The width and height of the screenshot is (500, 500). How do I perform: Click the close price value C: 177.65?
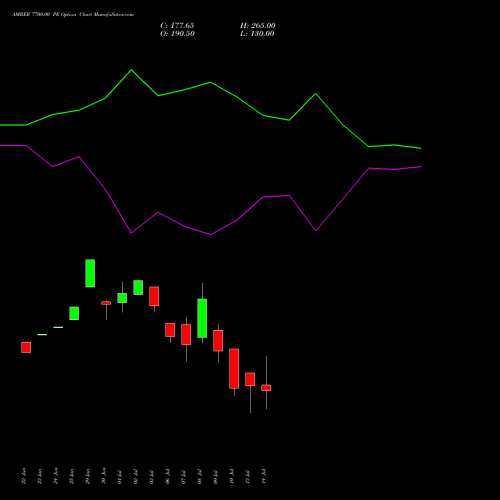click(x=177, y=26)
